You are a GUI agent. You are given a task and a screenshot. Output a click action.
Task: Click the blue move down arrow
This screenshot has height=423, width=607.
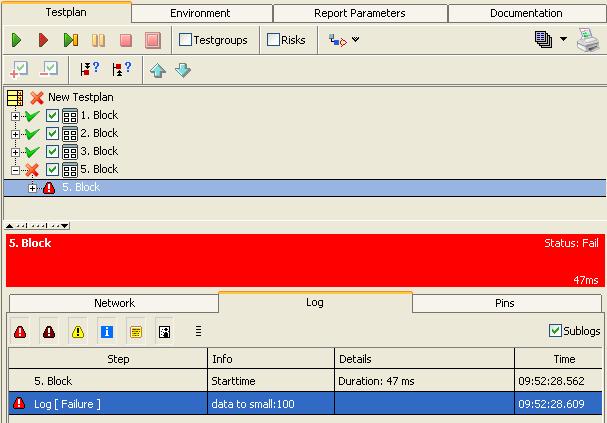click(x=183, y=70)
